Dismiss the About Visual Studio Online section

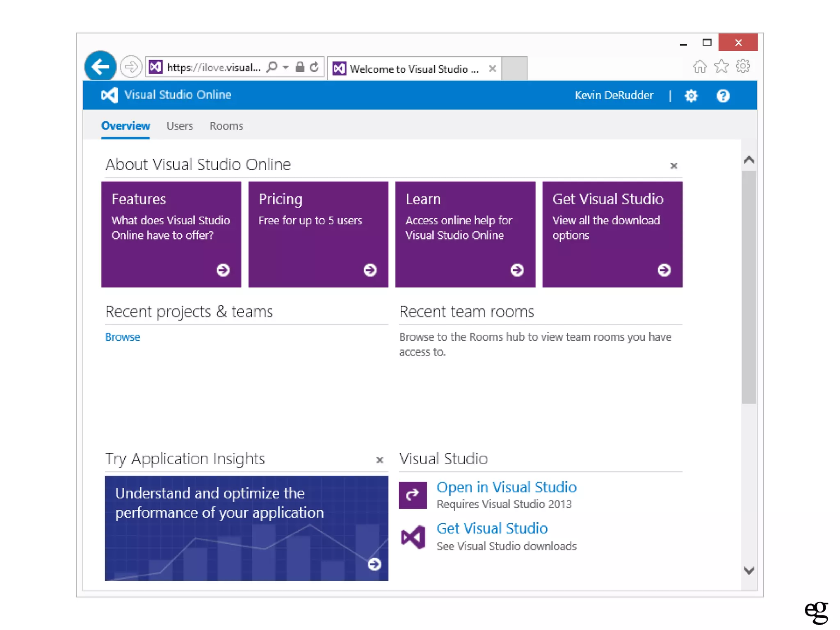(x=673, y=166)
